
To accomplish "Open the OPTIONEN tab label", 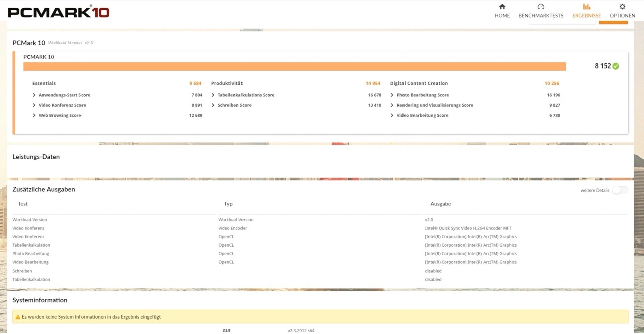I will [622, 16].
